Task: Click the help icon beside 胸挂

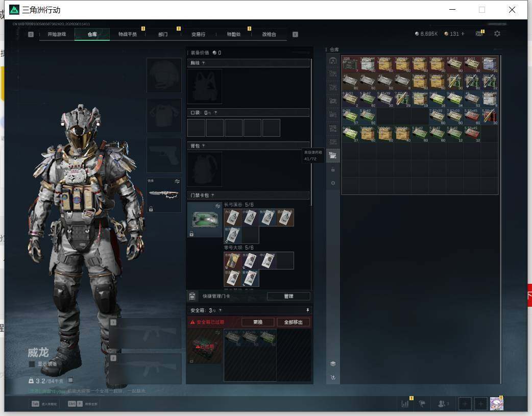Action: click(203, 63)
